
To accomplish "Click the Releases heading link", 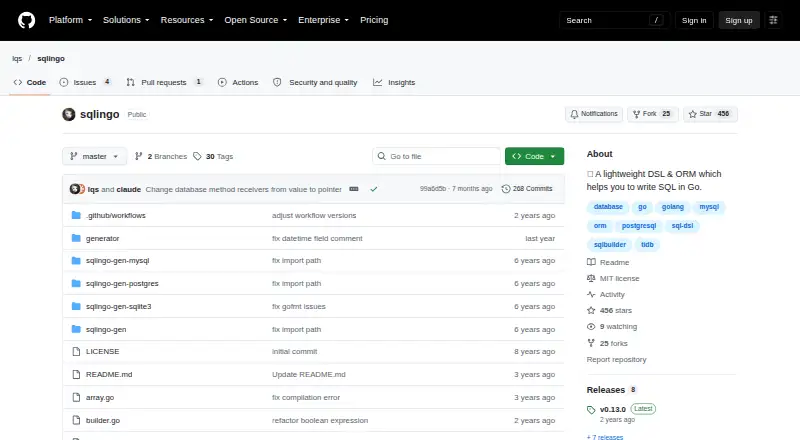I will click(x=606, y=390).
